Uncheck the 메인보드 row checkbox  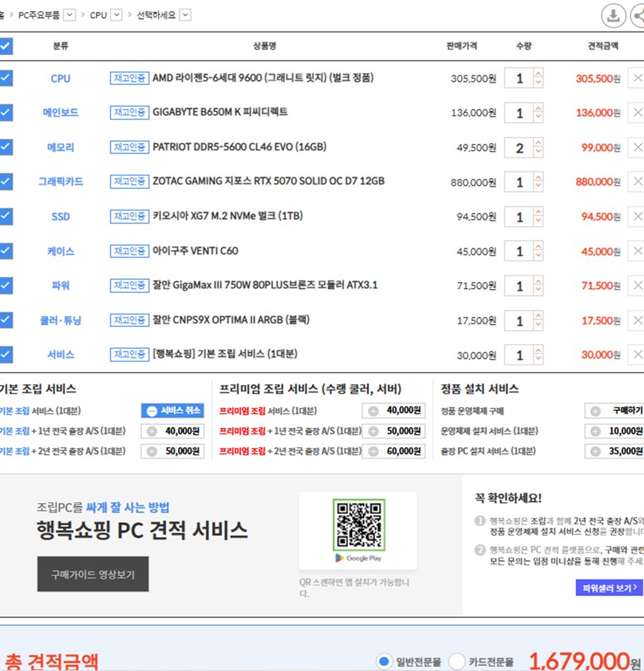(x=6, y=112)
